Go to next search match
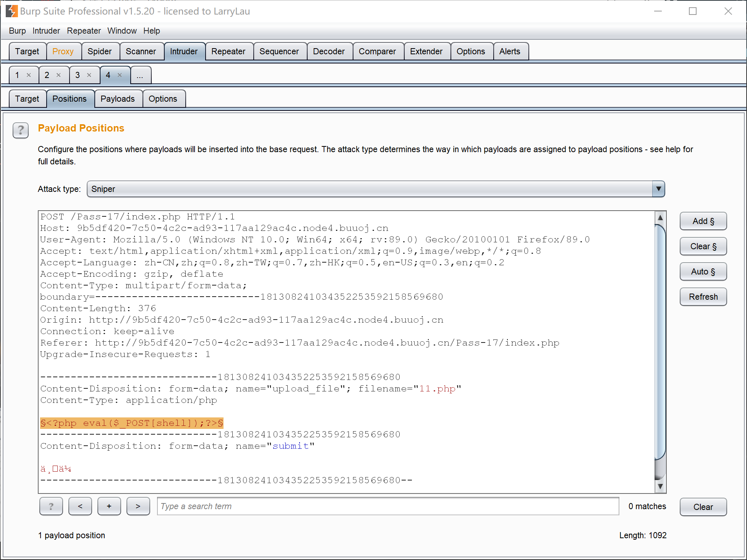 click(138, 506)
